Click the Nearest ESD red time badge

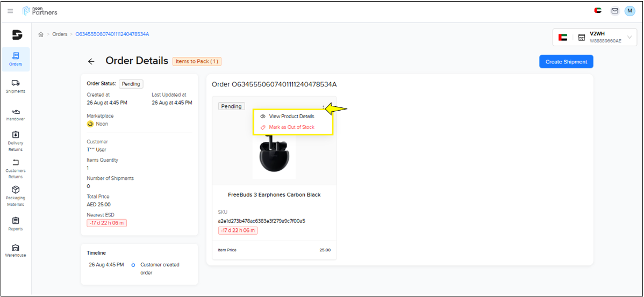(106, 223)
